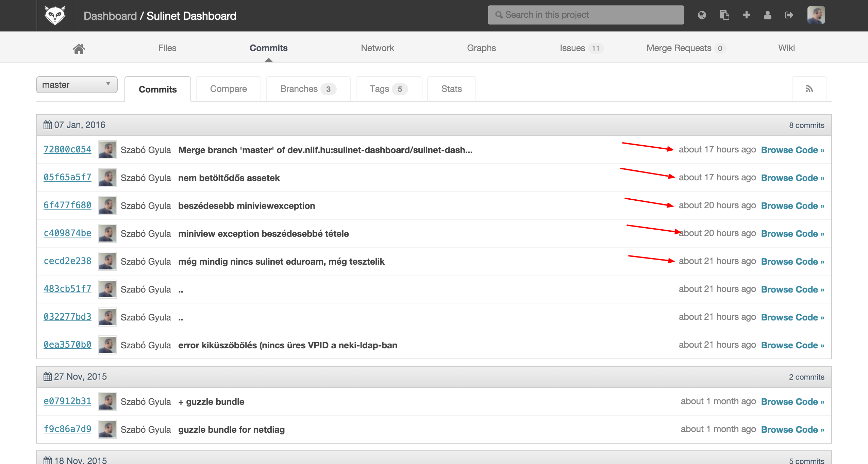
Task: Click the '2 commits' count text
Action: point(806,377)
